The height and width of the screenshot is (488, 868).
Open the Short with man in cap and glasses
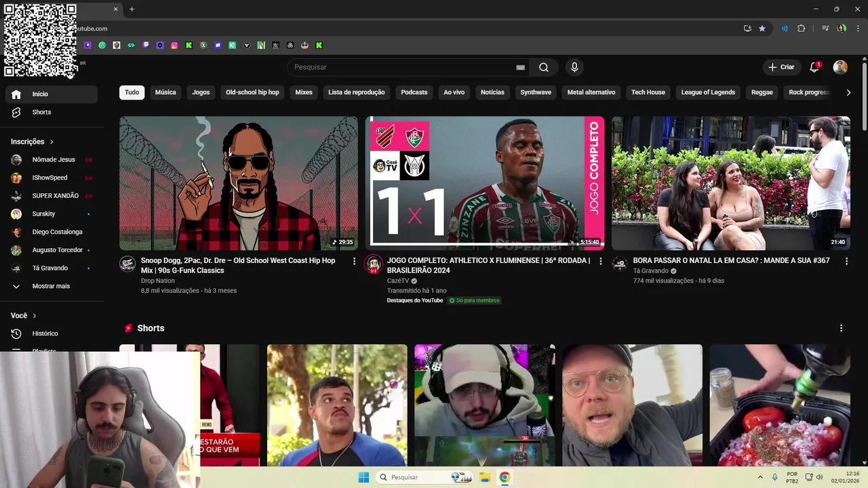pyautogui.click(x=632, y=405)
